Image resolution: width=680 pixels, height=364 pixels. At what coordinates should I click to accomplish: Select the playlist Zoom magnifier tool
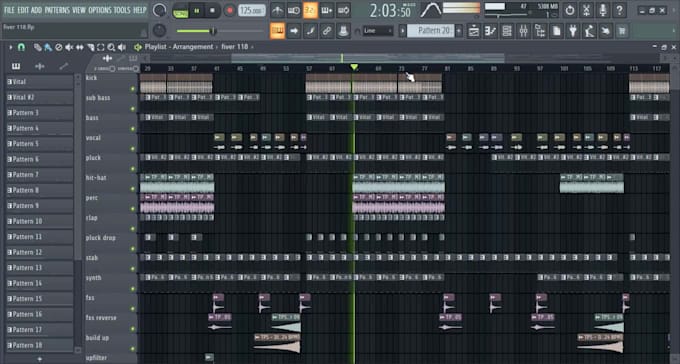click(x=111, y=47)
